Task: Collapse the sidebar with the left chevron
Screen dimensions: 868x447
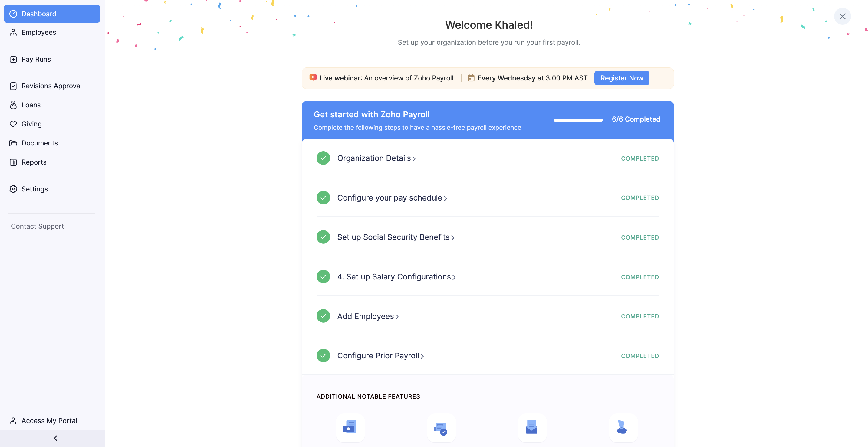Action: 56,438
